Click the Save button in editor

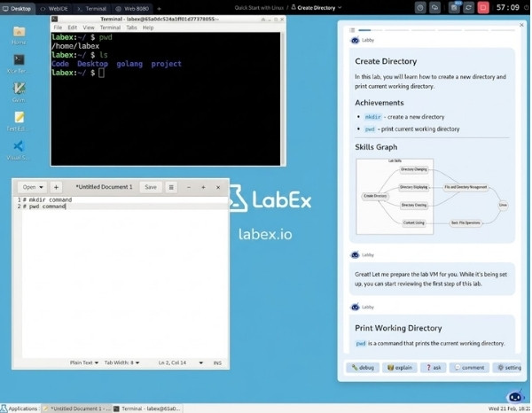(150, 187)
